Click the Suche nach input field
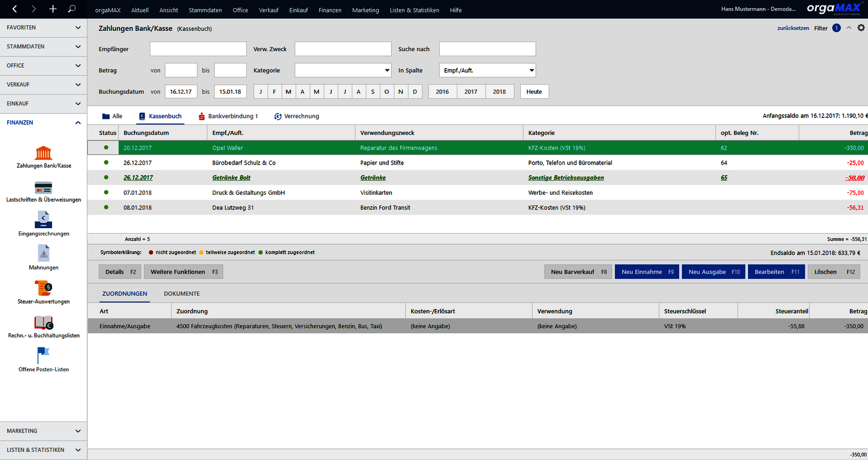 (487, 49)
